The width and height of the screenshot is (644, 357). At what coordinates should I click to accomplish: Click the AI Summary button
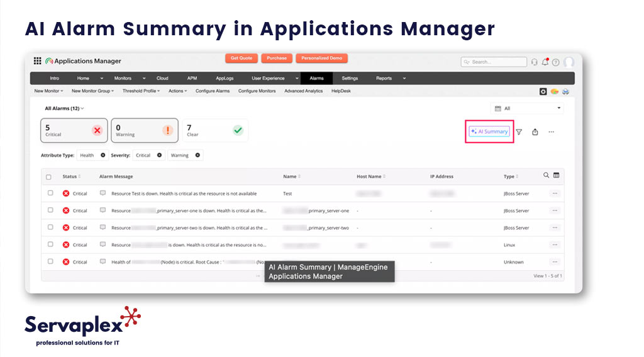489,132
